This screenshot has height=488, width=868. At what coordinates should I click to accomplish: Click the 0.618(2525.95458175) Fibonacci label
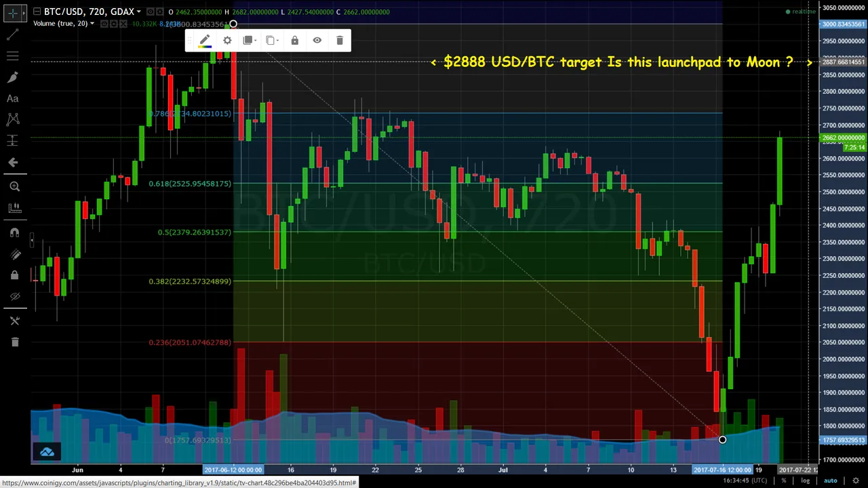click(x=190, y=184)
